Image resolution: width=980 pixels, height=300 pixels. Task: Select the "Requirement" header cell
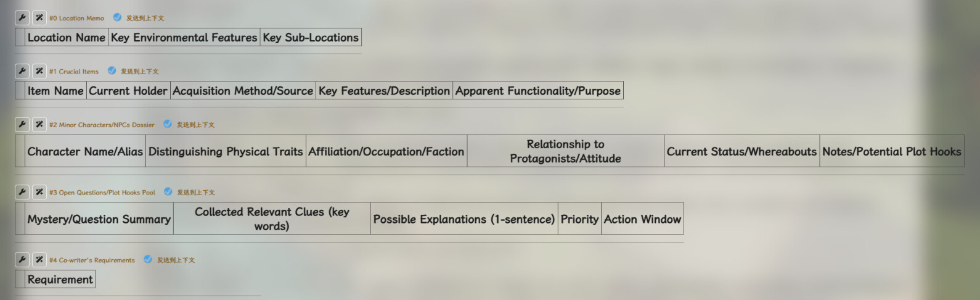point(60,280)
